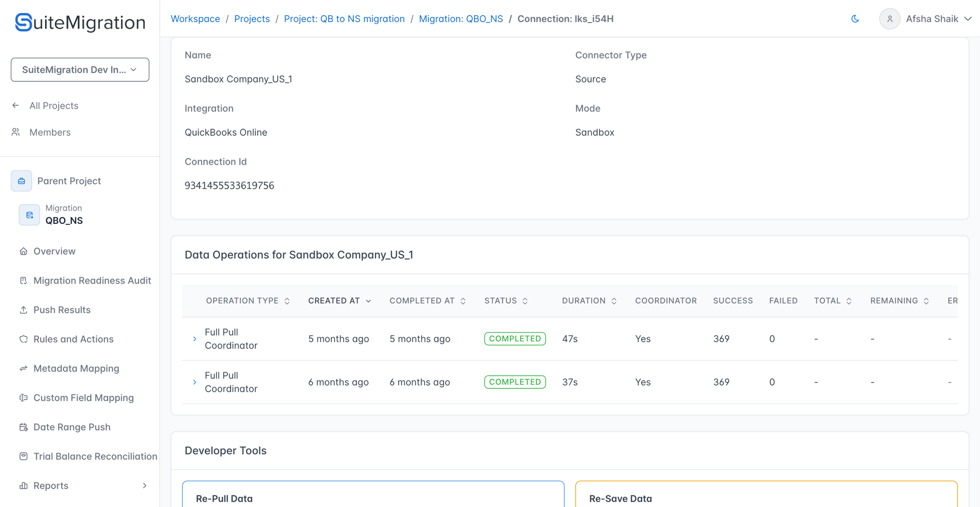
Task: Click Reports chart icon
Action: pyautogui.click(x=24, y=485)
